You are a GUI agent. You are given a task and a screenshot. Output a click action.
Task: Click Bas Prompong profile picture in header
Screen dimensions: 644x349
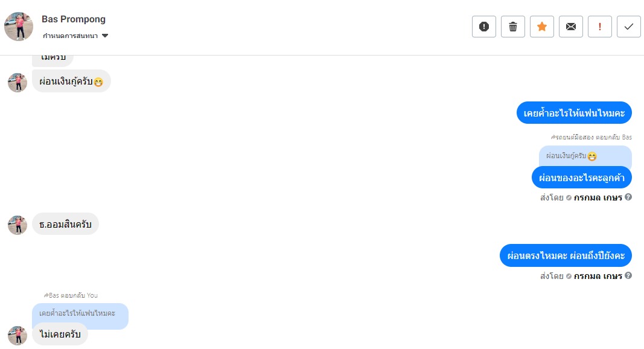(19, 27)
